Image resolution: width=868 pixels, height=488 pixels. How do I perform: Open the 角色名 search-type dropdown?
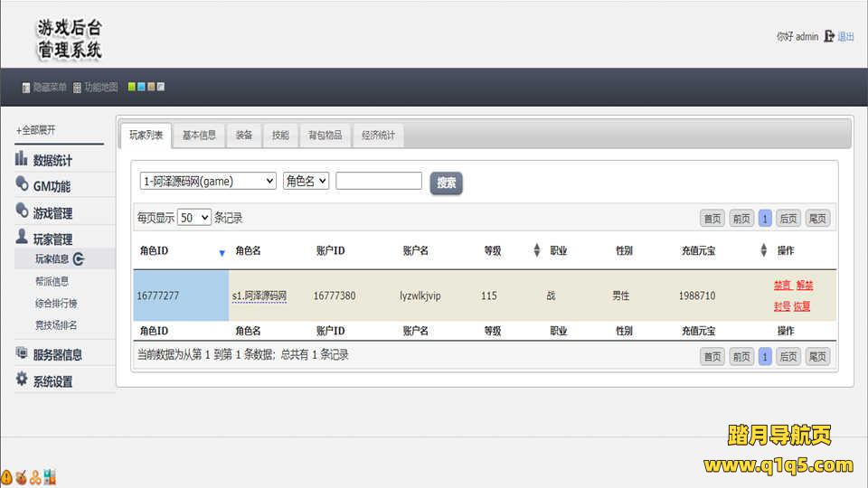pyautogui.click(x=306, y=181)
